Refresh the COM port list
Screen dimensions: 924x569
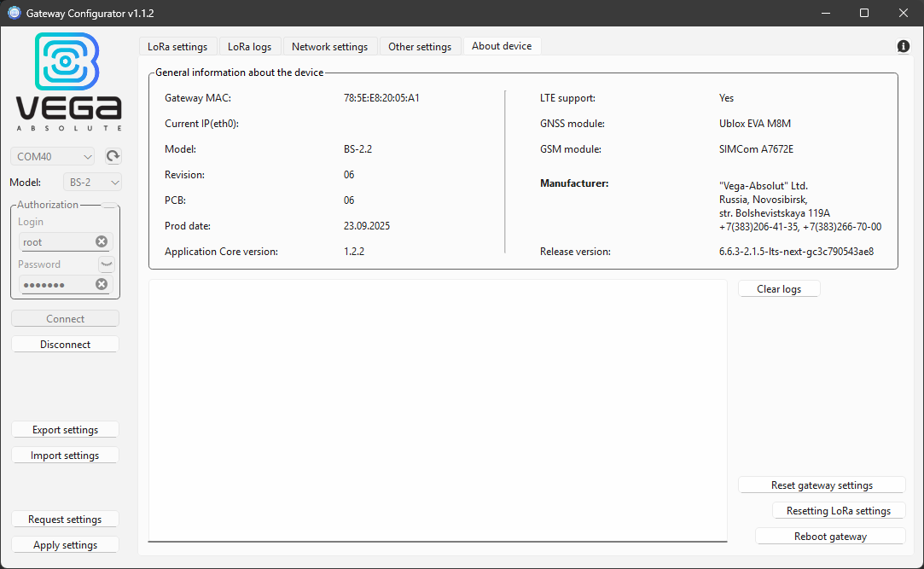coord(113,156)
